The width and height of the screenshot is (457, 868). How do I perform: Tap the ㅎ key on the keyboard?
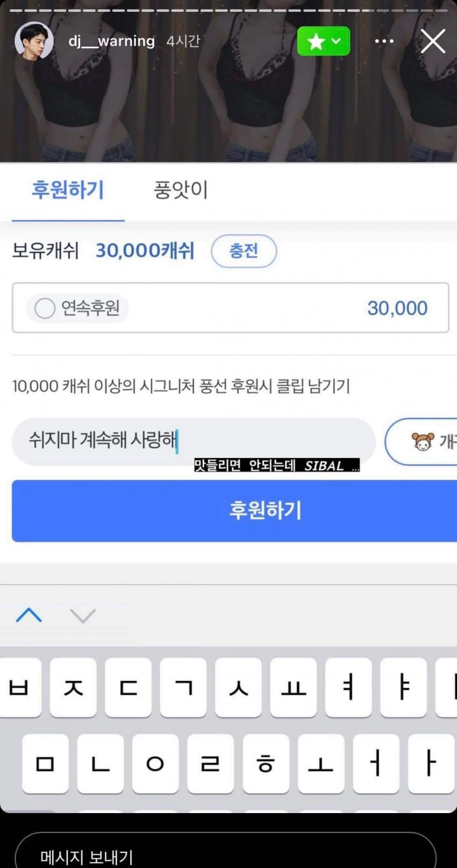[265, 764]
